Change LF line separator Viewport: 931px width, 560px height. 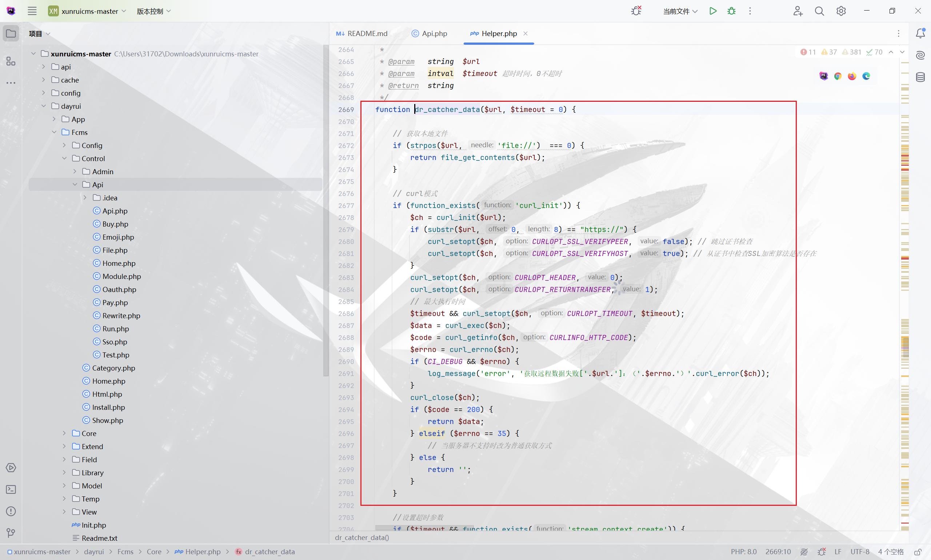[838, 552]
